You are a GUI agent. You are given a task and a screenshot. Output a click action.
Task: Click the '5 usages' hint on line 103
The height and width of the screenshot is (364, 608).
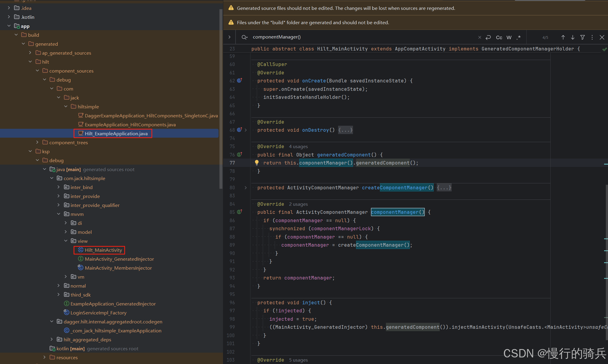298,360
